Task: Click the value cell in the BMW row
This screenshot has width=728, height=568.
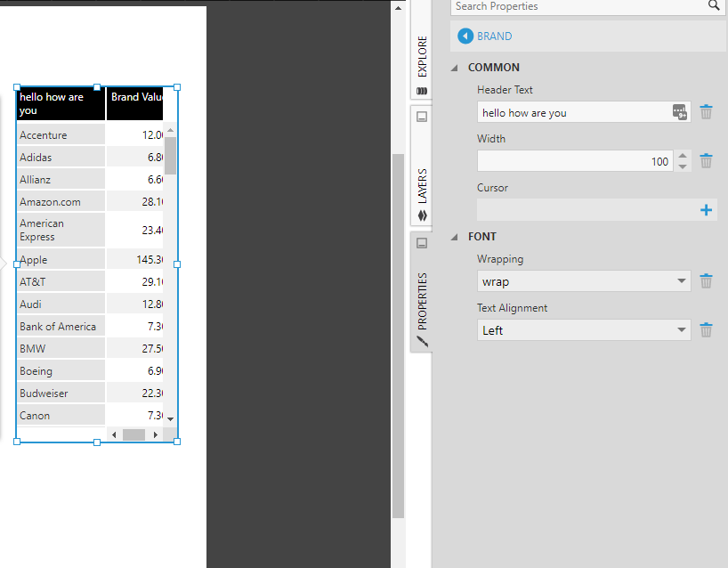Action: coord(134,348)
